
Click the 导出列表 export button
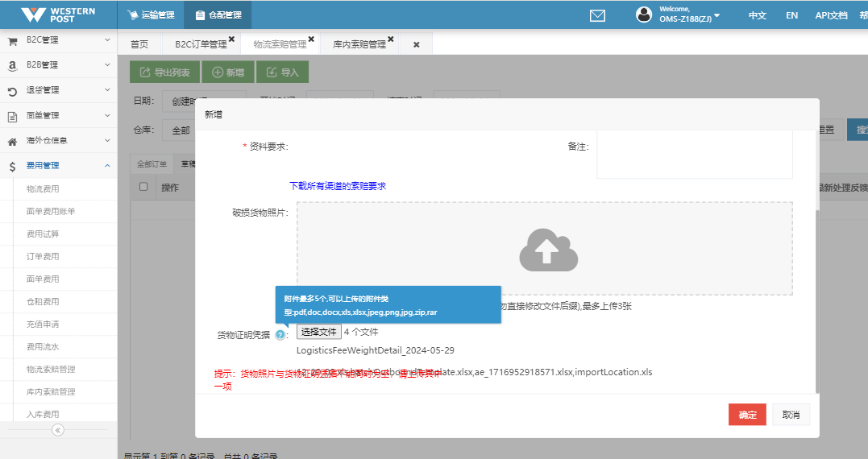pyautogui.click(x=164, y=72)
